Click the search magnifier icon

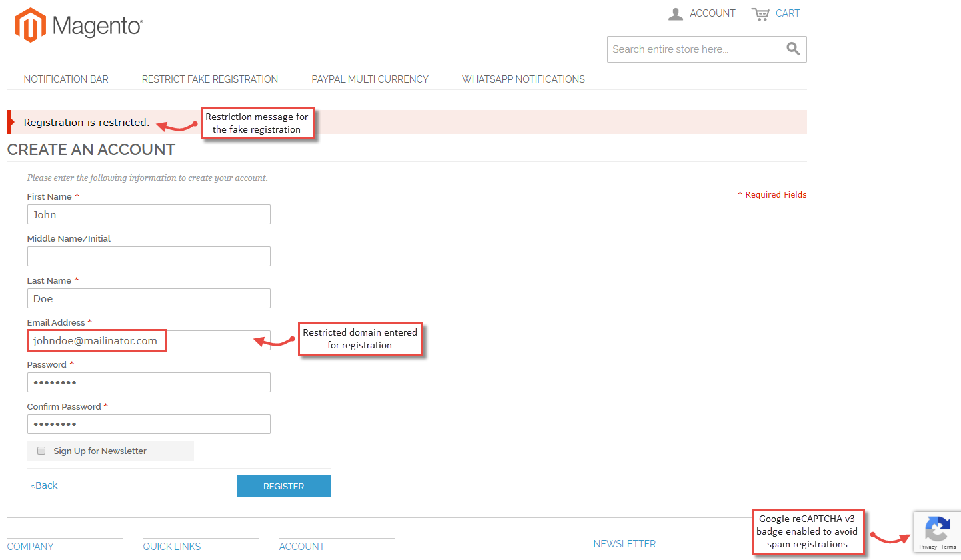792,49
